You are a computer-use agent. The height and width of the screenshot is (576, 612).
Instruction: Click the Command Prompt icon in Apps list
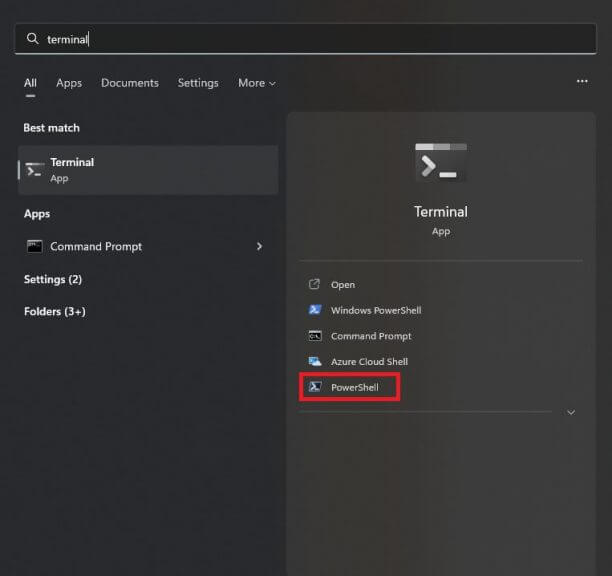[34, 246]
